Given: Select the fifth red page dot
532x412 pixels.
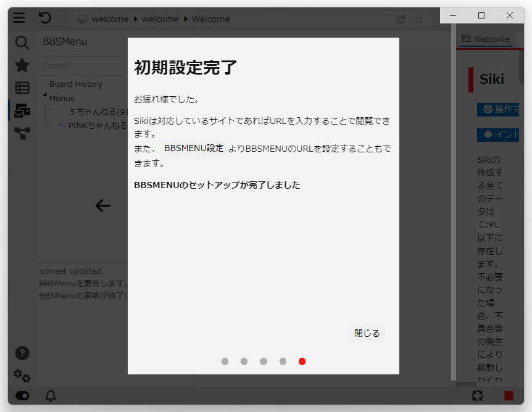Looking at the screenshot, I should pos(302,361).
